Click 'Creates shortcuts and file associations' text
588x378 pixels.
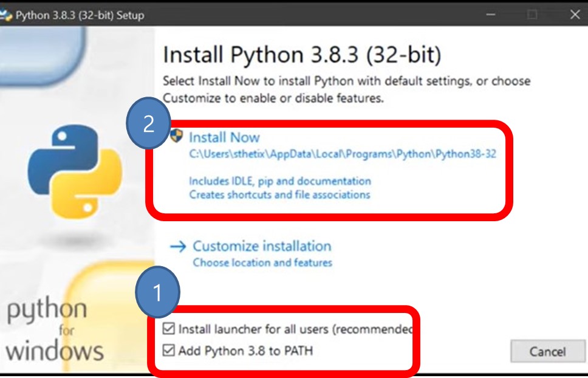tap(279, 194)
